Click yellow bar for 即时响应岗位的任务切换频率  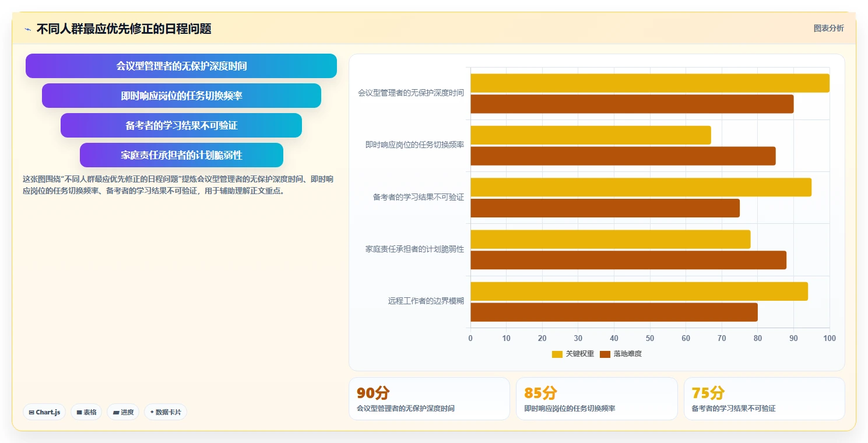591,135
